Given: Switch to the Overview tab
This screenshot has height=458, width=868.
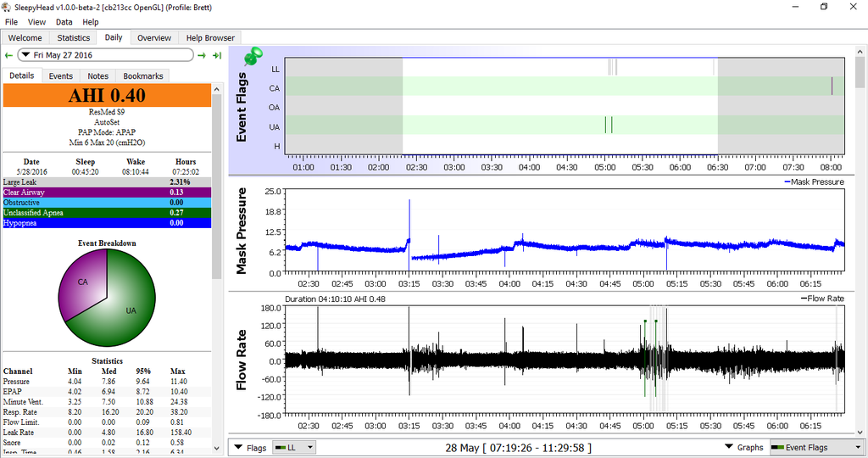Looking at the screenshot, I should point(154,37).
